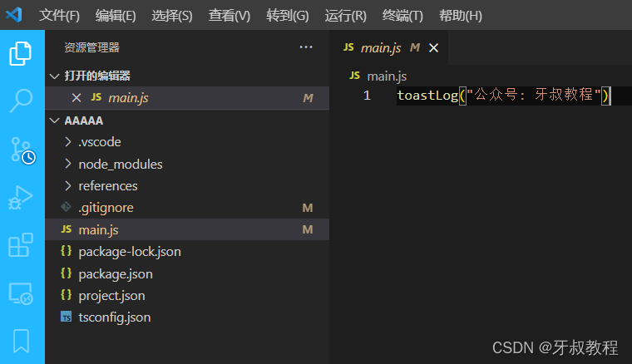This screenshot has width=632, height=364.
Task: Open the 帮助(H) menu
Action: pos(461,16)
